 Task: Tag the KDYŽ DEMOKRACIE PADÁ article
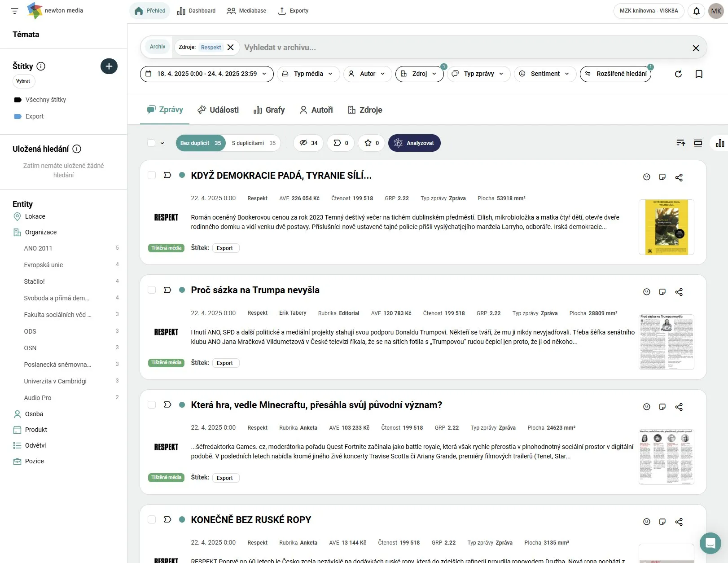tap(167, 175)
